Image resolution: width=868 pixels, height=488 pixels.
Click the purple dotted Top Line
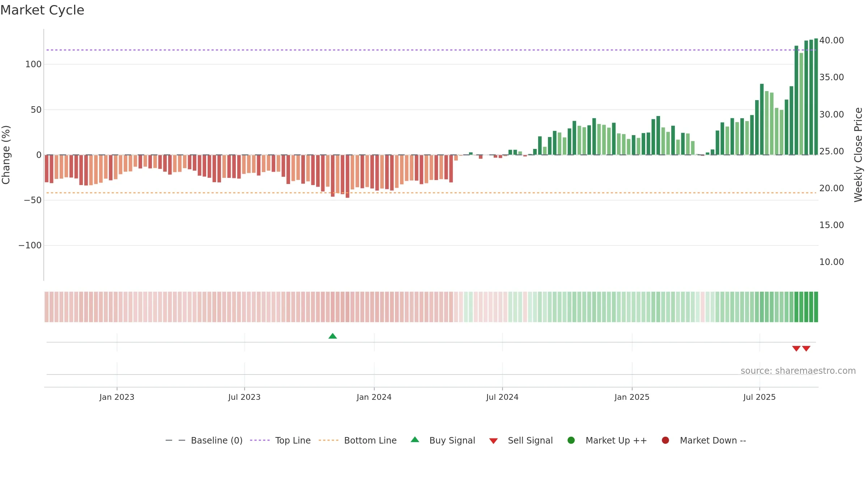431,50
